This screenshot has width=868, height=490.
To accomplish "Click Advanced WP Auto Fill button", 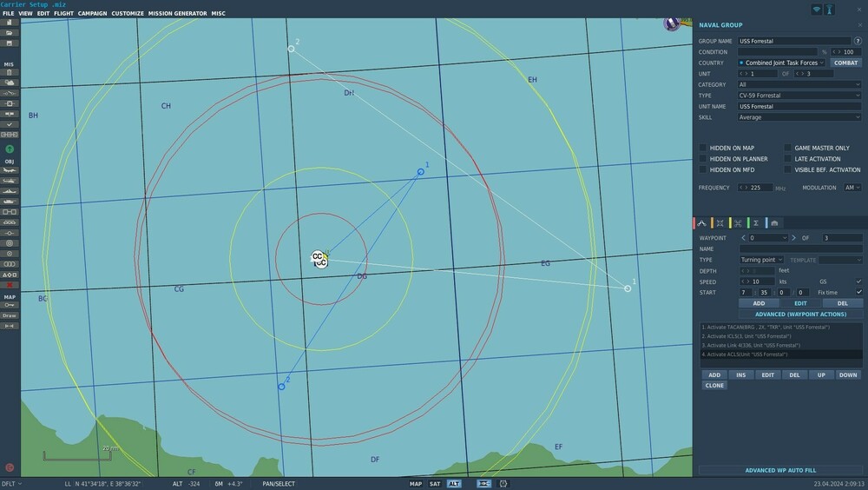I will pos(780,470).
